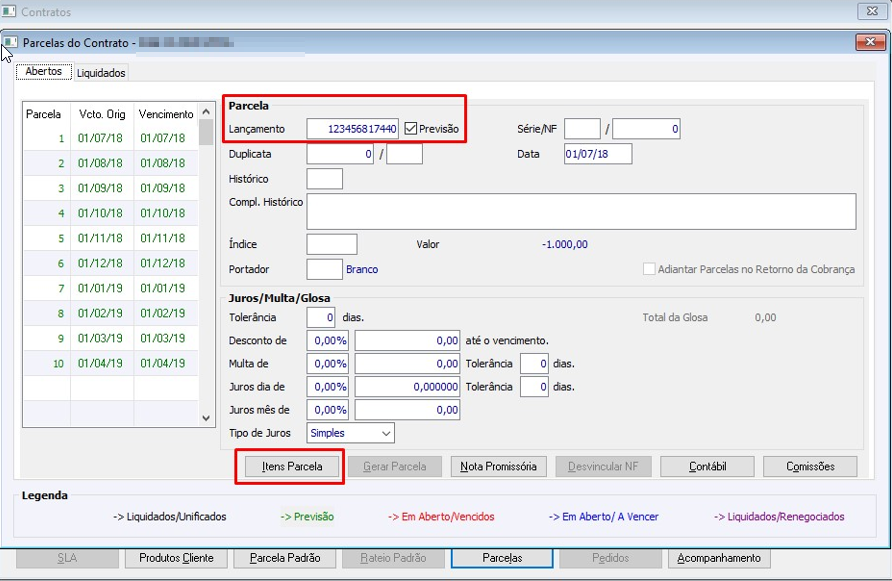The image size is (892, 581).
Task: Close the Contratos background window
Action: coord(872,11)
